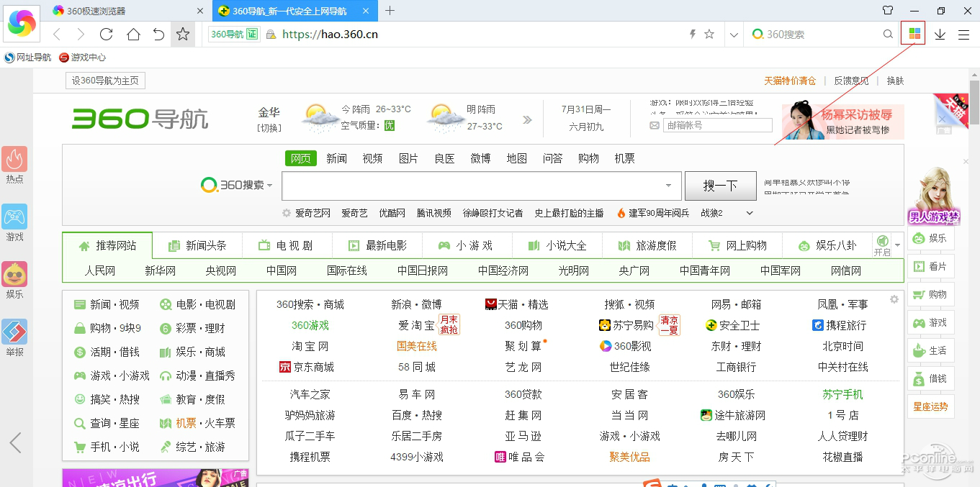
Task: Open a new tab with plus button
Action: coord(390,11)
